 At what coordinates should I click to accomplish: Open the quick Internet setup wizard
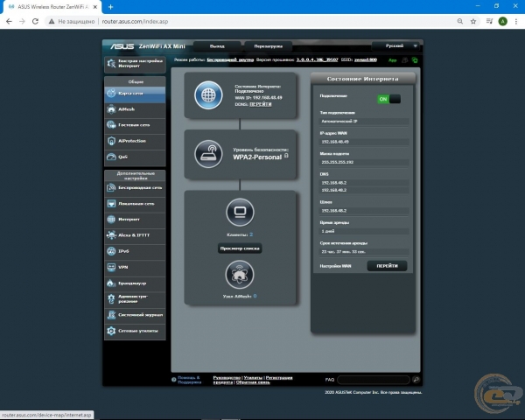[x=135, y=64]
